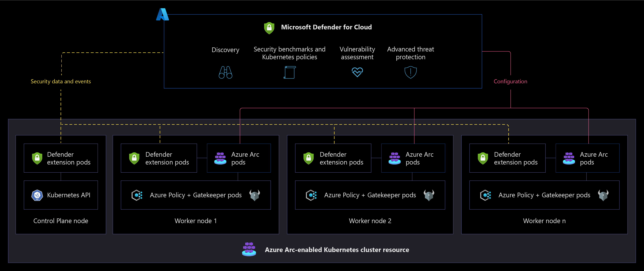Image resolution: width=644 pixels, height=271 pixels.
Task: Click Gatekeeper helmet icon in Worker node 2
Action: [429, 195]
